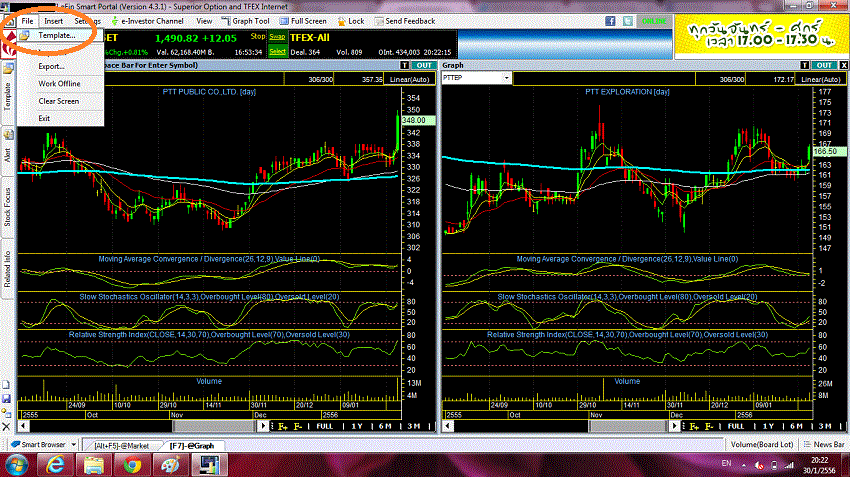
Task: Set the PTTEP chart range to FULL
Action: point(736,427)
